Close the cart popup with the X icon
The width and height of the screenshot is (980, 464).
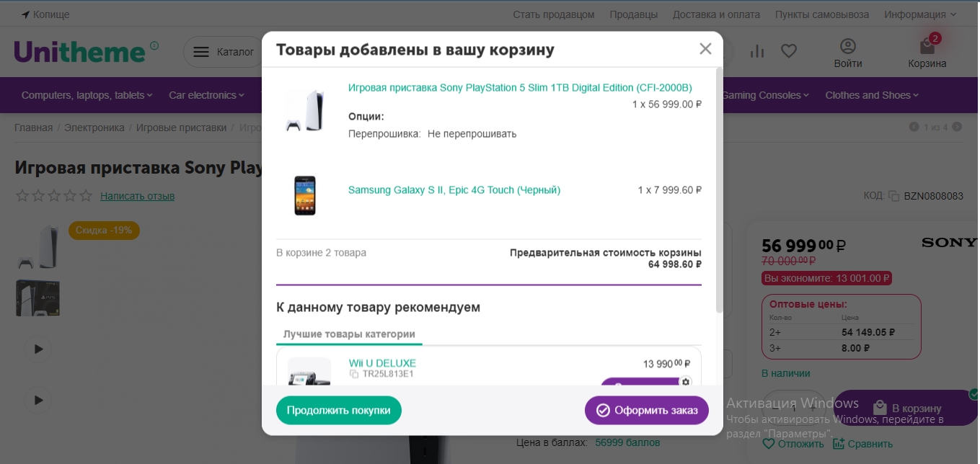pos(705,49)
